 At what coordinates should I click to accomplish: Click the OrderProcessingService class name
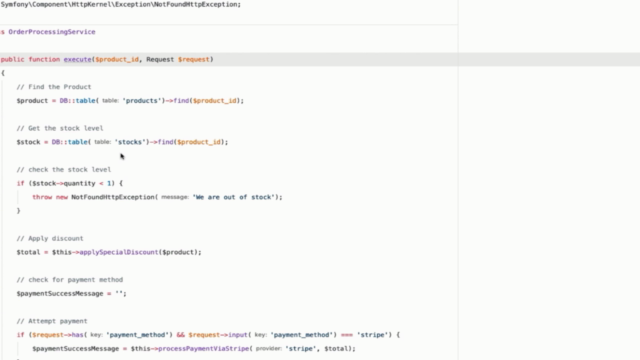[52, 32]
